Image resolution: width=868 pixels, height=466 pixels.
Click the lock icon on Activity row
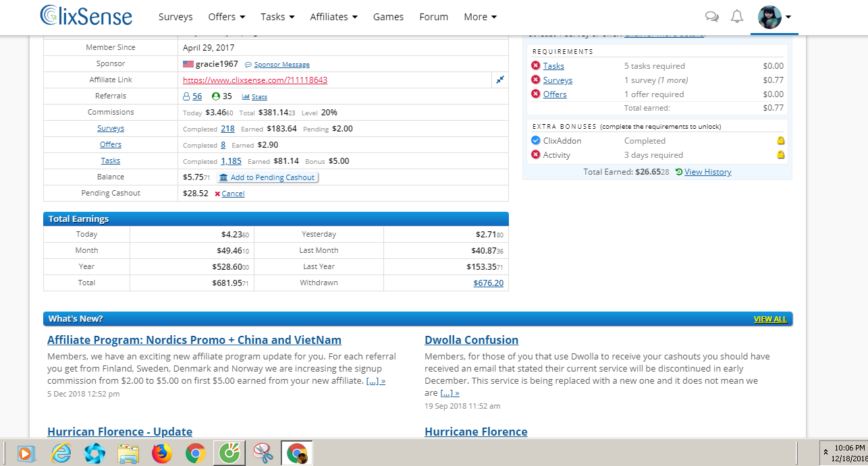click(x=780, y=154)
